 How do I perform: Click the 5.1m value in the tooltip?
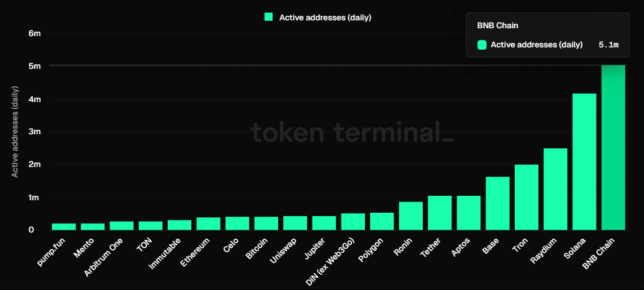coord(608,45)
